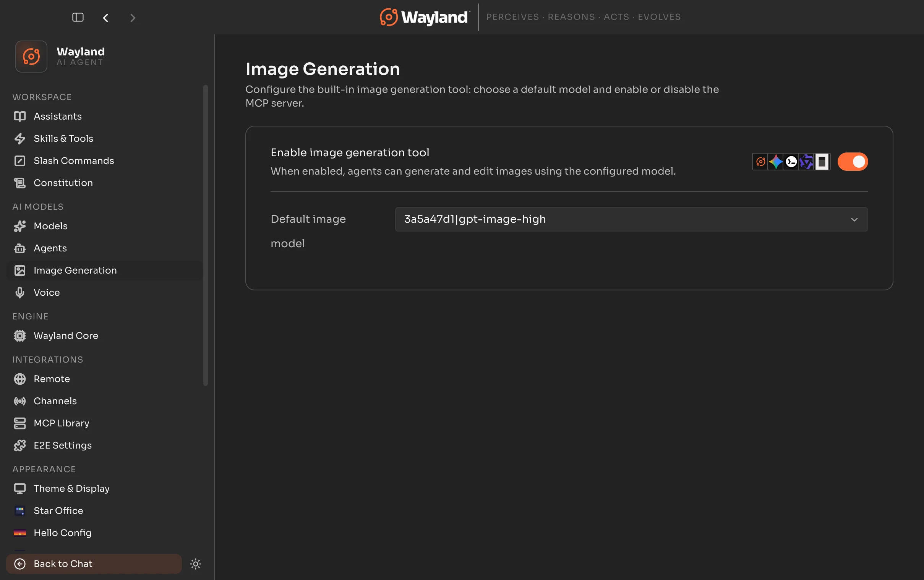
Task: Click the "APPEARANCE" section header
Action: [x=44, y=469]
